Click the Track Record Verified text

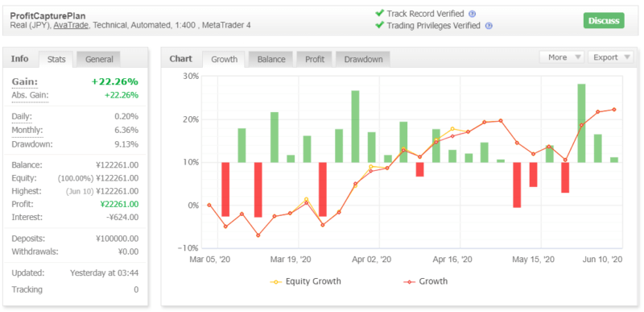pyautogui.click(x=425, y=14)
